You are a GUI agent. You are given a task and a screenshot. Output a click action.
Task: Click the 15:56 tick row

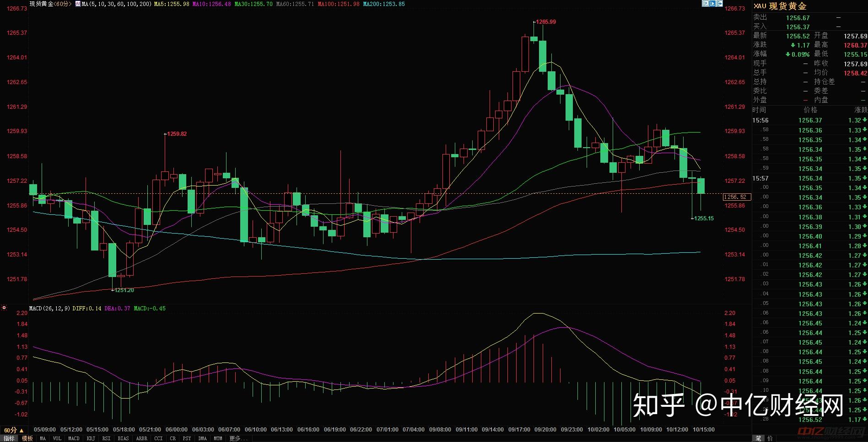point(810,121)
